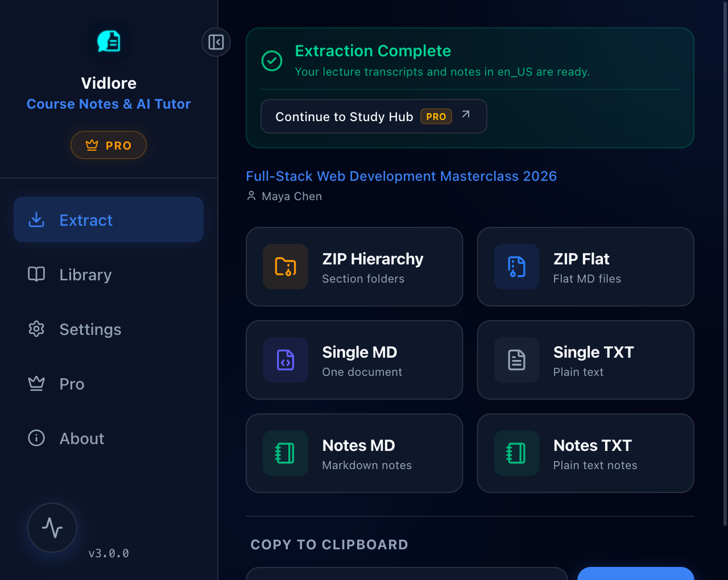Download the ZIP Flat export
This screenshot has height=580, width=728.
point(585,267)
